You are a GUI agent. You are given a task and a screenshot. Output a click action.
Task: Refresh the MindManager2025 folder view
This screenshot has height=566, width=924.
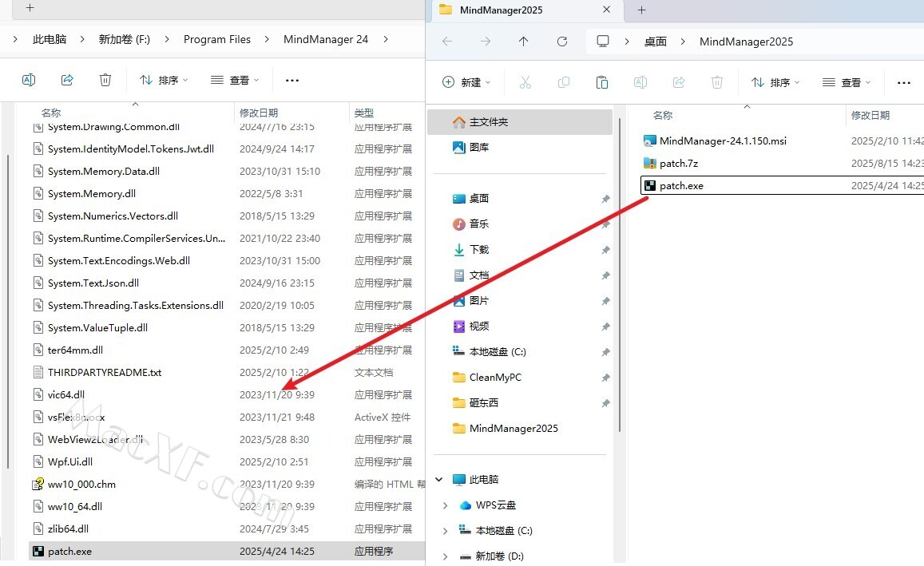pos(562,42)
